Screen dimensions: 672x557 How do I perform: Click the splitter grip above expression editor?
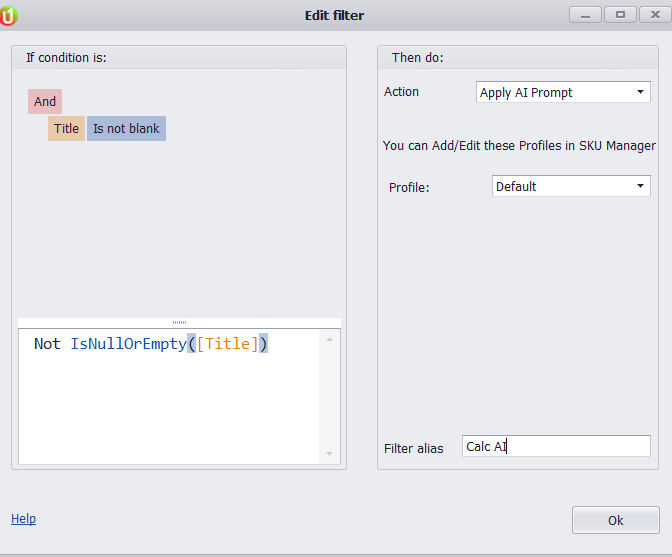[x=180, y=322]
